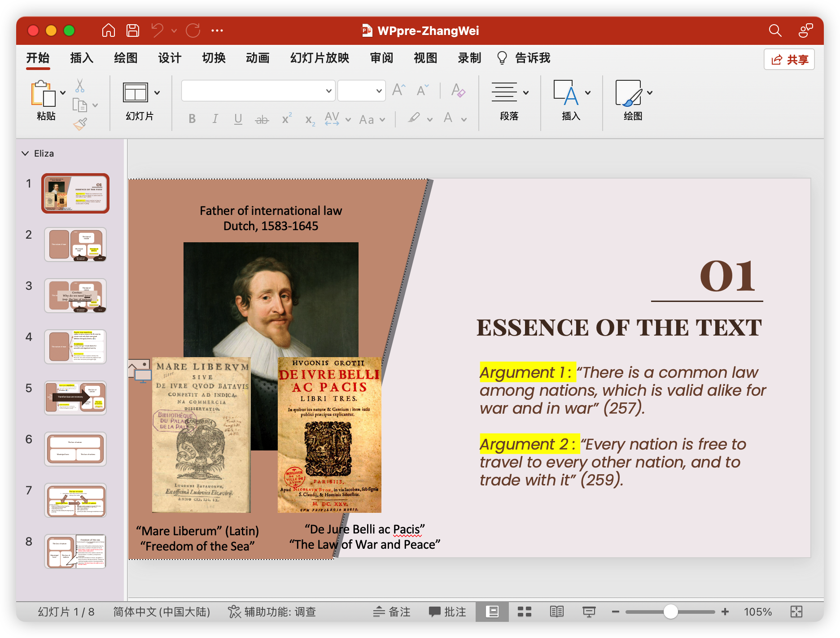Open the 审阅 review tab
The image size is (840, 638).
coord(381,58)
